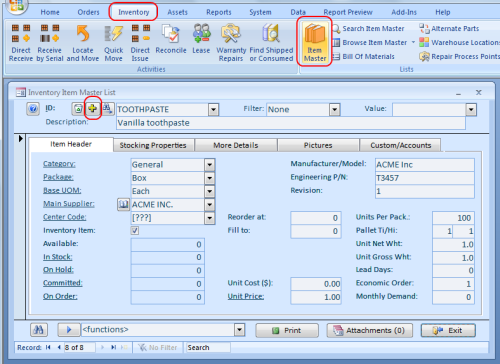The width and height of the screenshot is (500, 364).
Task: Expand the Value dropdown
Action: click(x=471, y=109)
